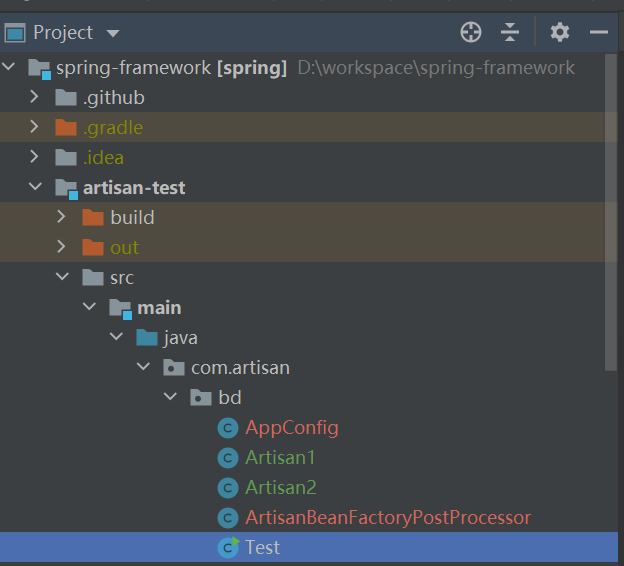Hide the Project tool window
This screenshot has height=566, width=624.
click(599, 33)
